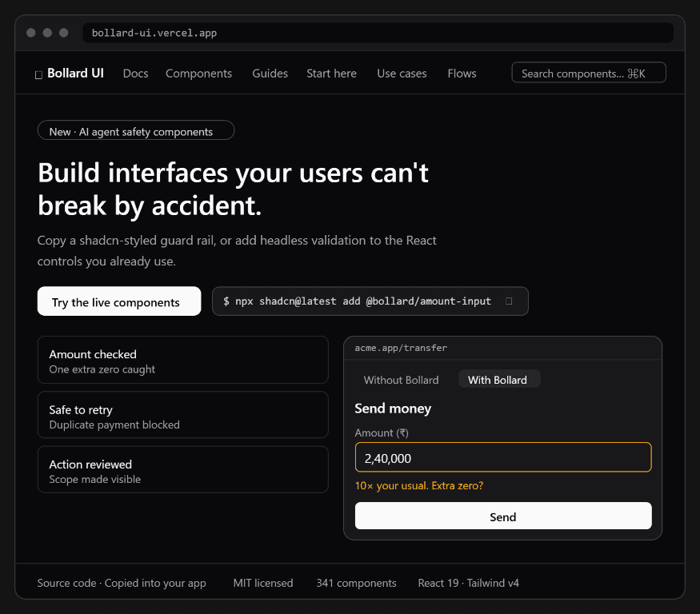Go to Guides in the navbar
The height and width of the screenshot is (614, 700).
[270, 74]
